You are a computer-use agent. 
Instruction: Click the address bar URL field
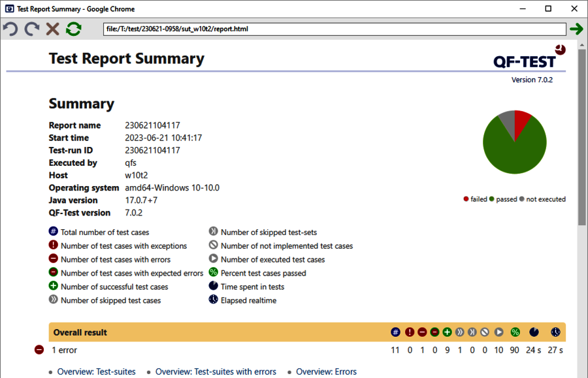pyautogui.click(x=333, y=29)
